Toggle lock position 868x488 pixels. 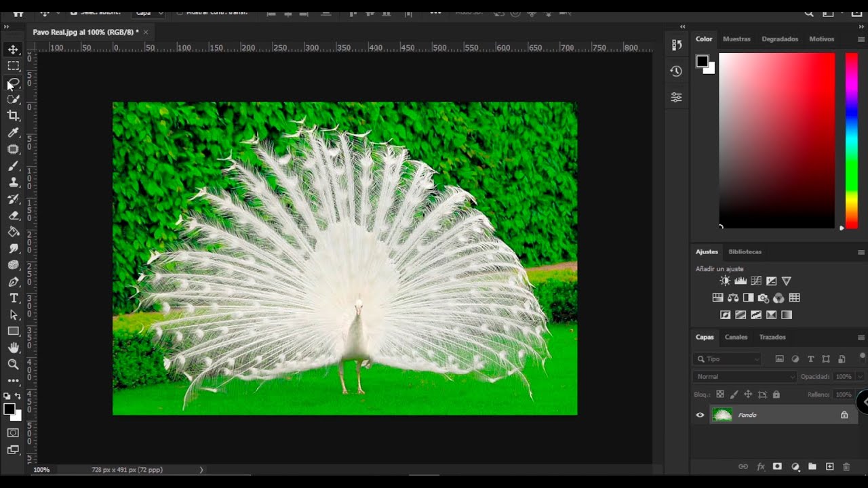click(748, 394)
